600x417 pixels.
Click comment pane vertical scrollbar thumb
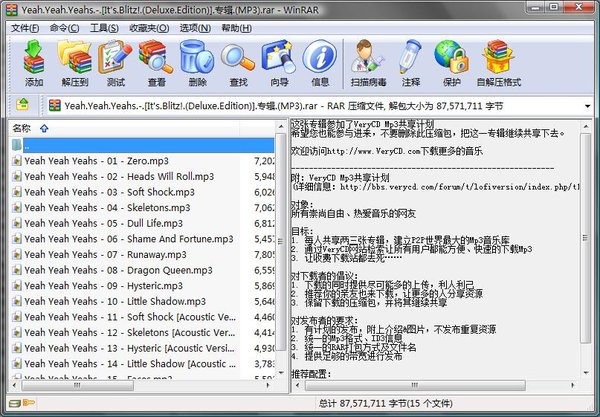585,238
